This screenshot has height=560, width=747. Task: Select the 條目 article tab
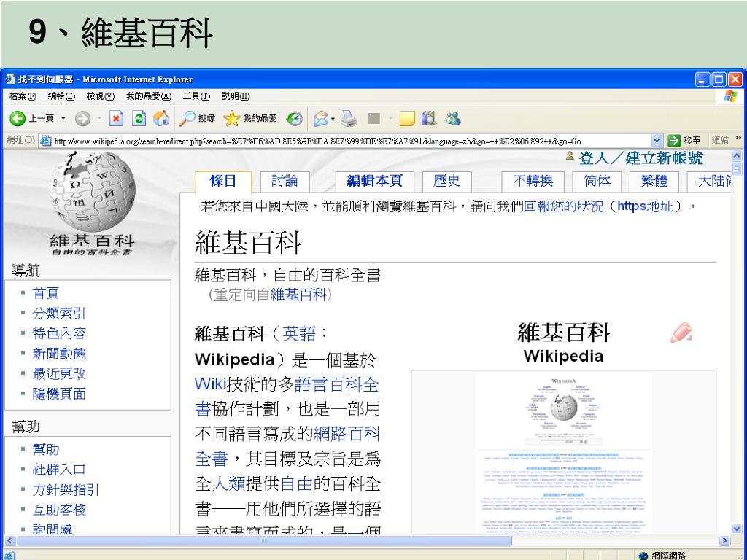click(223, 182)
